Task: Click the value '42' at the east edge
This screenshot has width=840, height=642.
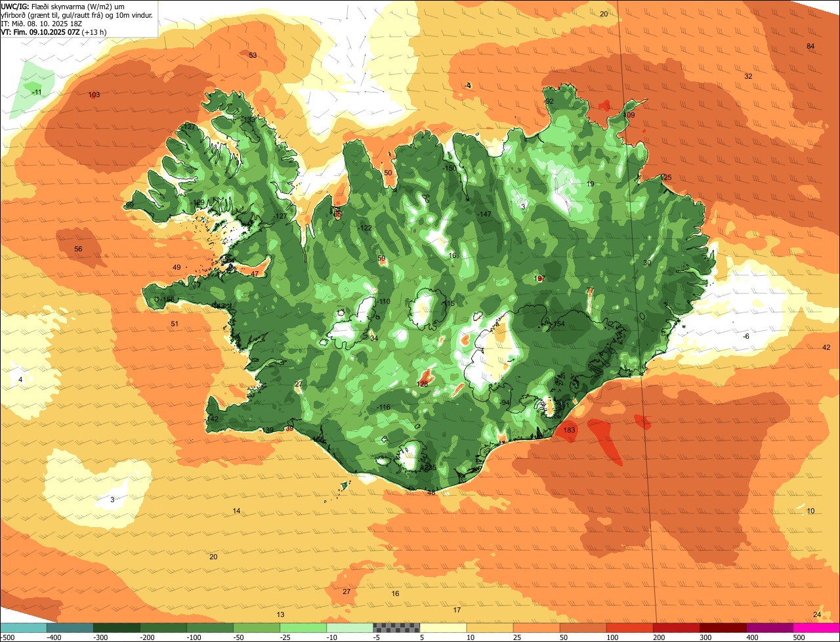Action: pyautogui.click(x=826, y=347)
